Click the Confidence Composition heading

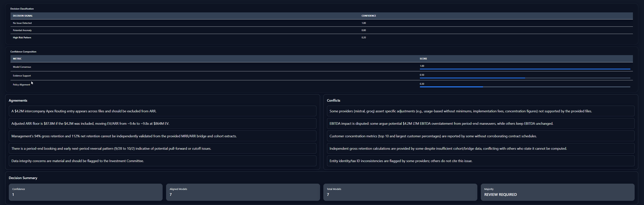point(23,52)
